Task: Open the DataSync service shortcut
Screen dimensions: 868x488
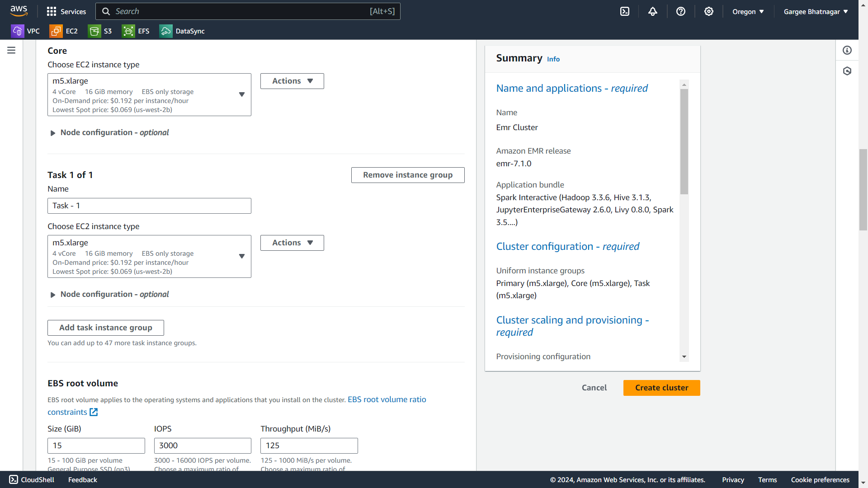Action: [x=182, y=31]
